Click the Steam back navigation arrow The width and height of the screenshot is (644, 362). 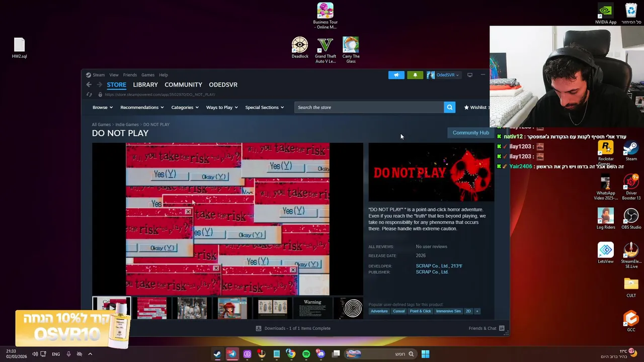point(89,84)
